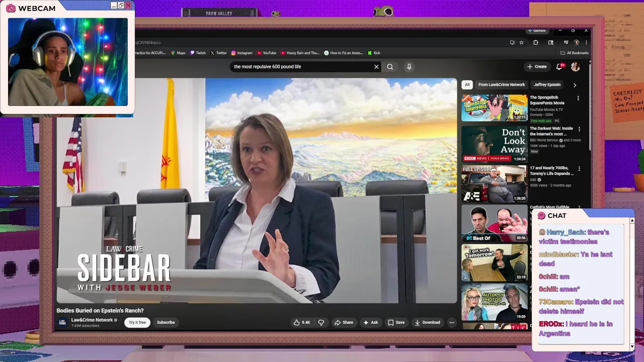Open Law&Crime Network channel name link
Viewport: 644px width, 362px height.
[x=92, y=320]
